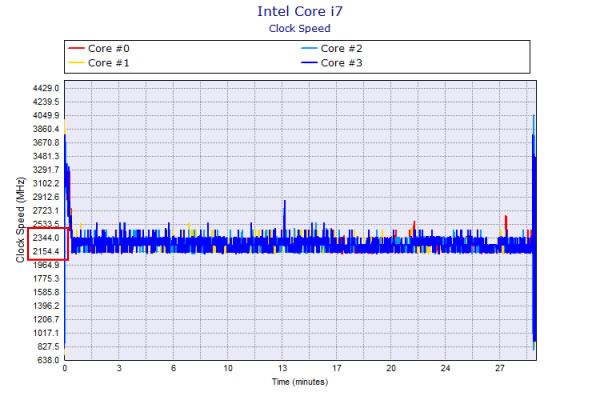Click the 3481.3 y-axis label
This screenshot has height=400, width=600.
click(x=46, y=156)
